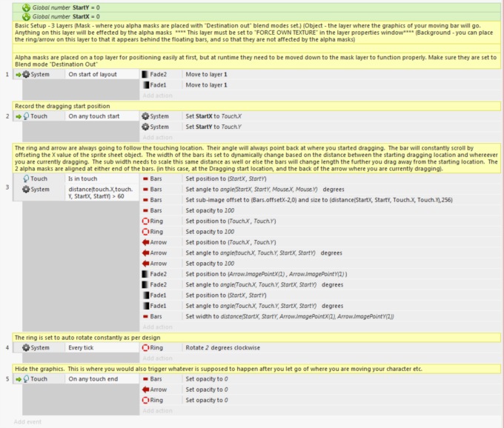Click Arrow icon beside Set position to Touch.X
The height and width of the screenshot is (428, 504).
point(145,242)
